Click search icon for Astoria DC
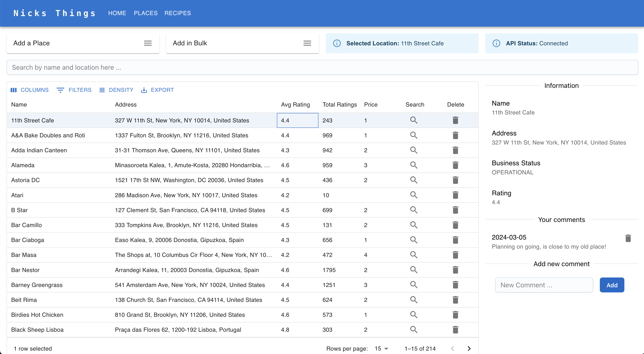Viewport: 644px width, 354px height. point(414,180)
